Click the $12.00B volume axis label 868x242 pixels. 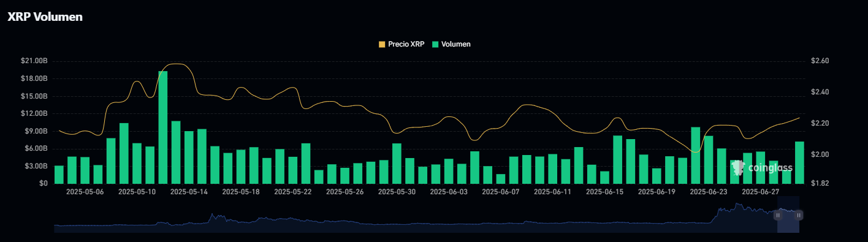pyautogui.click(x=34, y=113)
